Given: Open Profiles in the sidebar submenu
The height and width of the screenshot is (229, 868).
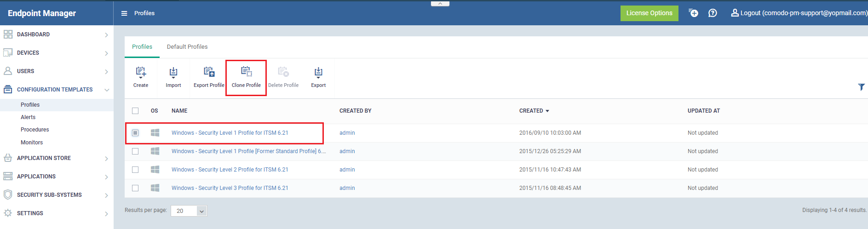Looking at the screenshot, I should coord(30,105).
